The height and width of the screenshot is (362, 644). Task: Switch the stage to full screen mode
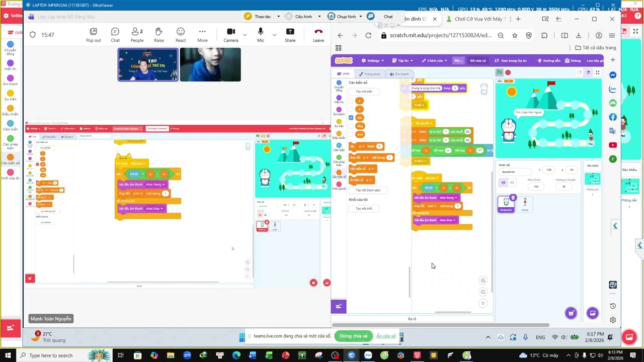[597, 73]
